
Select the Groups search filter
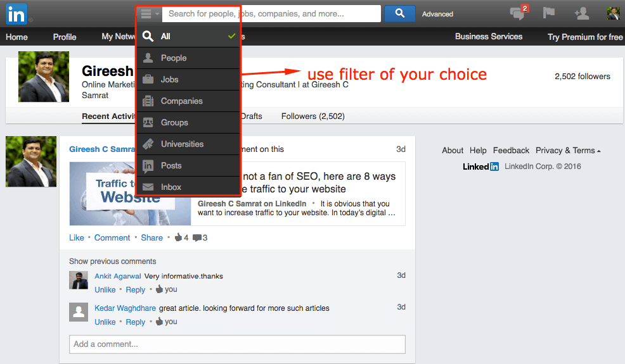point(188,122)
